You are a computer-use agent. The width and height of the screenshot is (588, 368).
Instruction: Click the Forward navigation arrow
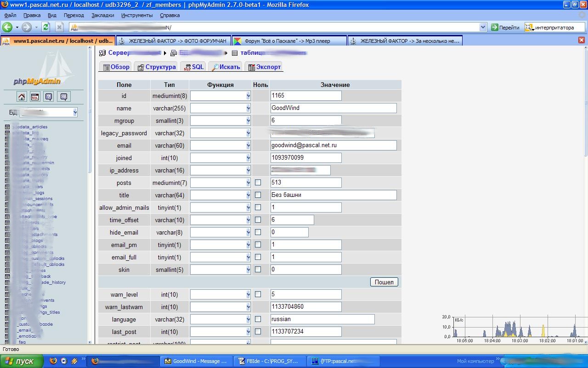[27, 27]
